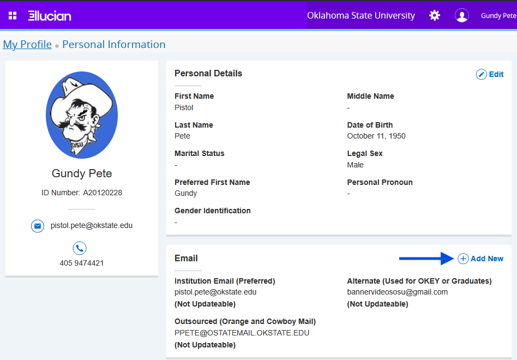Go to My Profile breadcrumb link
The width and height of the screenshot is (517, 360).
pos(27,44)
